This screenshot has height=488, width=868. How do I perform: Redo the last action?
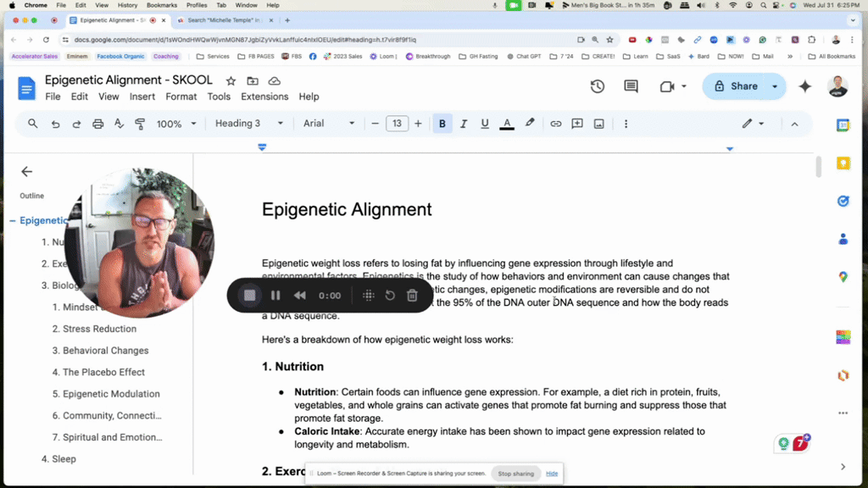coord(76,124)
